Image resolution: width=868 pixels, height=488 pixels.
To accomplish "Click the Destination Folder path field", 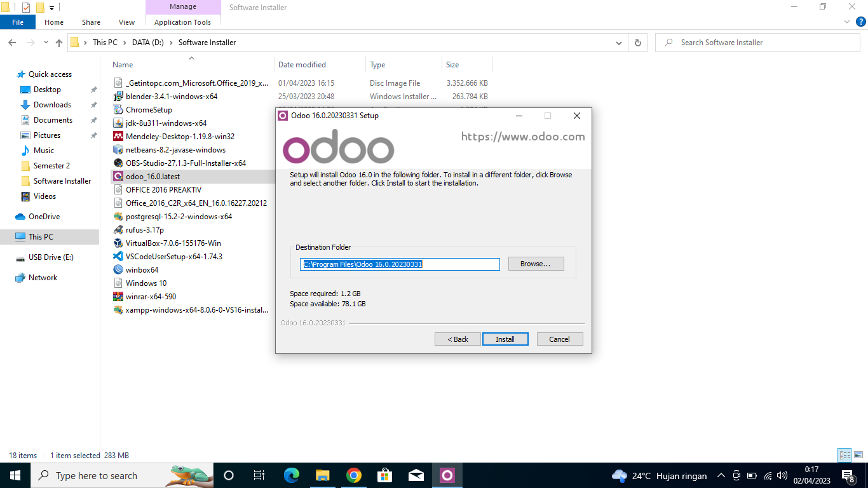I will [400, 264].
